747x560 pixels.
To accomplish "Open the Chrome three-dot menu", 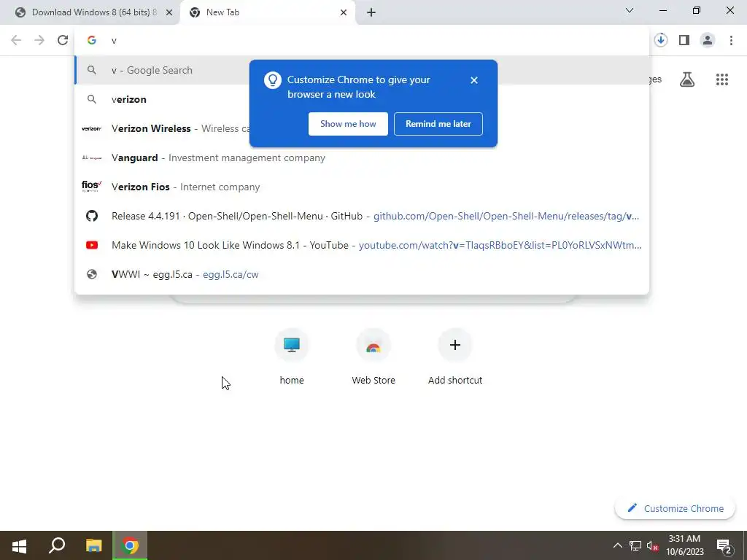I will tap(731, 40).
